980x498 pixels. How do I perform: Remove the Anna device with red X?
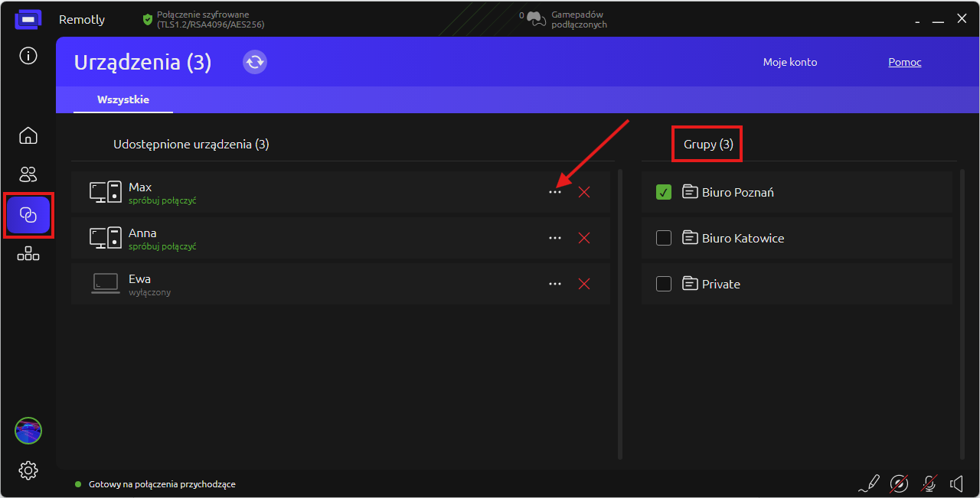[584, 238]
